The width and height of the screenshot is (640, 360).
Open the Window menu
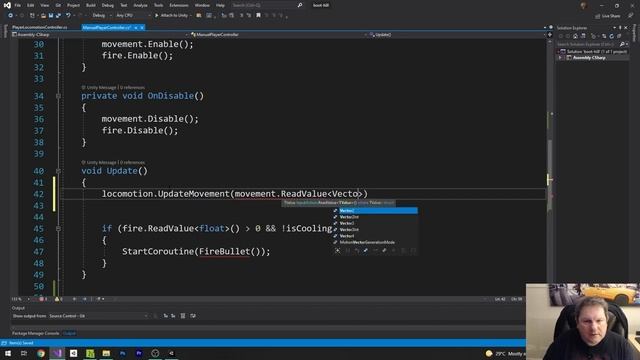click(x=202, y=5)
